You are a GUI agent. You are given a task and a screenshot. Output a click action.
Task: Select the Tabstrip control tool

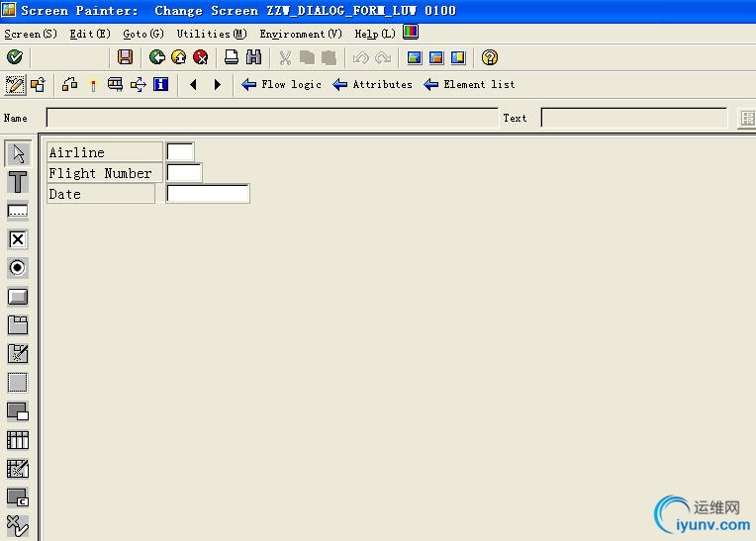click(18, 325)
